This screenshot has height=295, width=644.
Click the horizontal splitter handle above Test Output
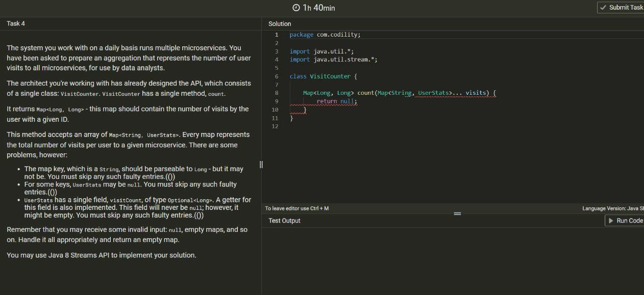[x=457, y=214]
